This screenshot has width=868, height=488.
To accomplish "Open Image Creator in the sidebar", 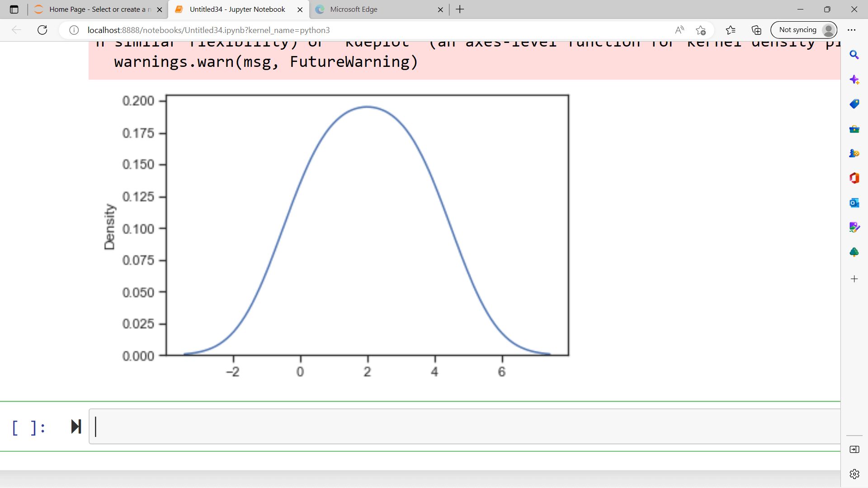I will click(x=855, y=227).
